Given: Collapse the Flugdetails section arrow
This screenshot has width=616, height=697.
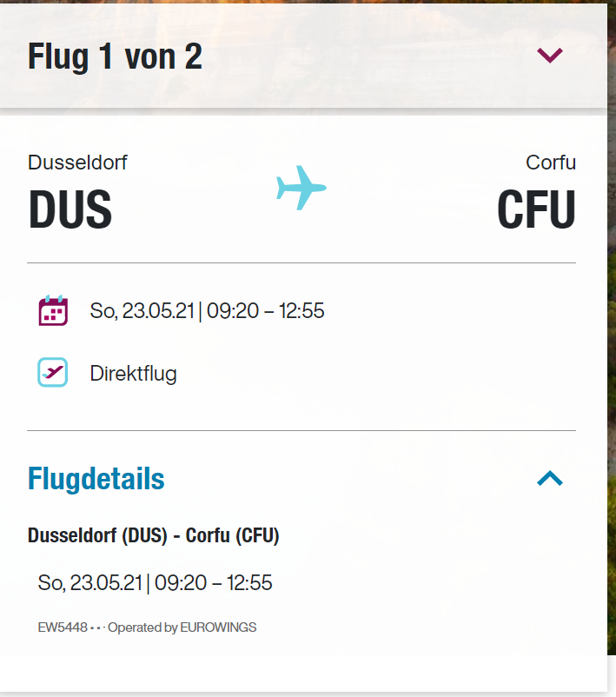Looking at the screenshot, I should click(550, 478).
